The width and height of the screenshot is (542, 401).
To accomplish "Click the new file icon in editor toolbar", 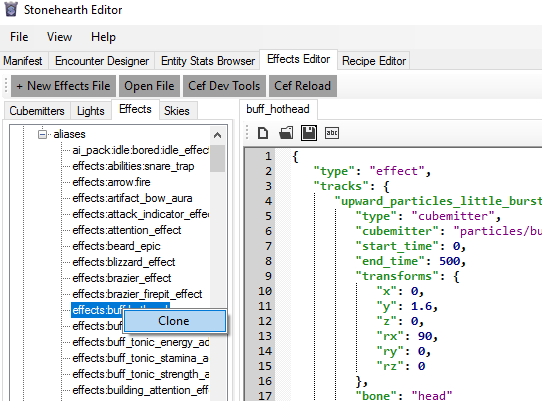I will click(x=263, y=133).
